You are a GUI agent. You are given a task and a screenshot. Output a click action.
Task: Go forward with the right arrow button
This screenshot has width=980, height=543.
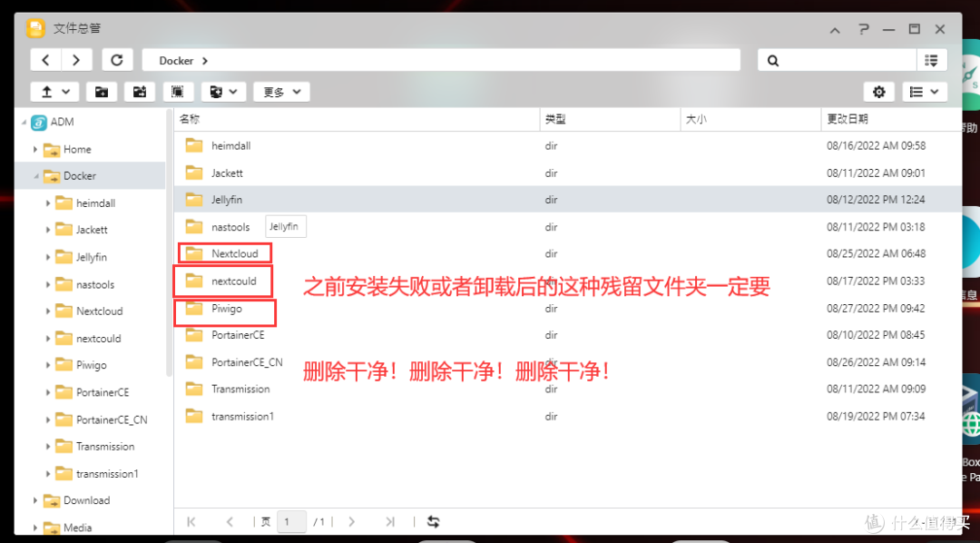[76, 60]
